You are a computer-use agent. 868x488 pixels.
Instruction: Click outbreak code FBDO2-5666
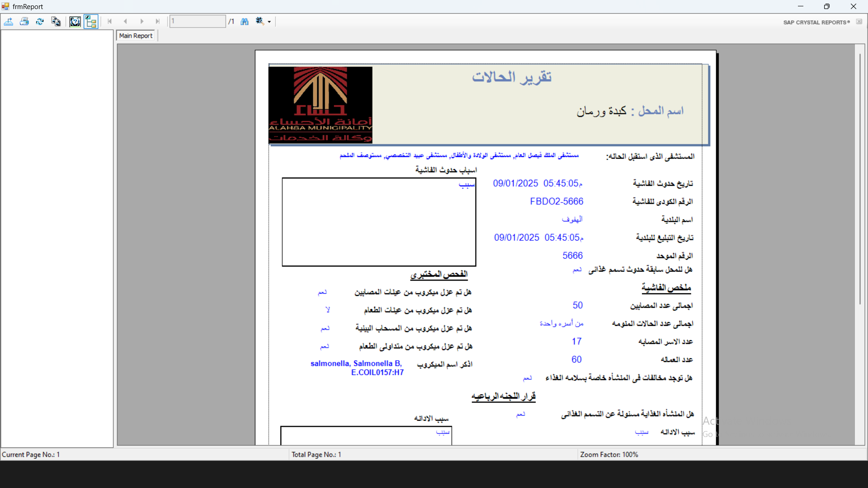(557, 202)
